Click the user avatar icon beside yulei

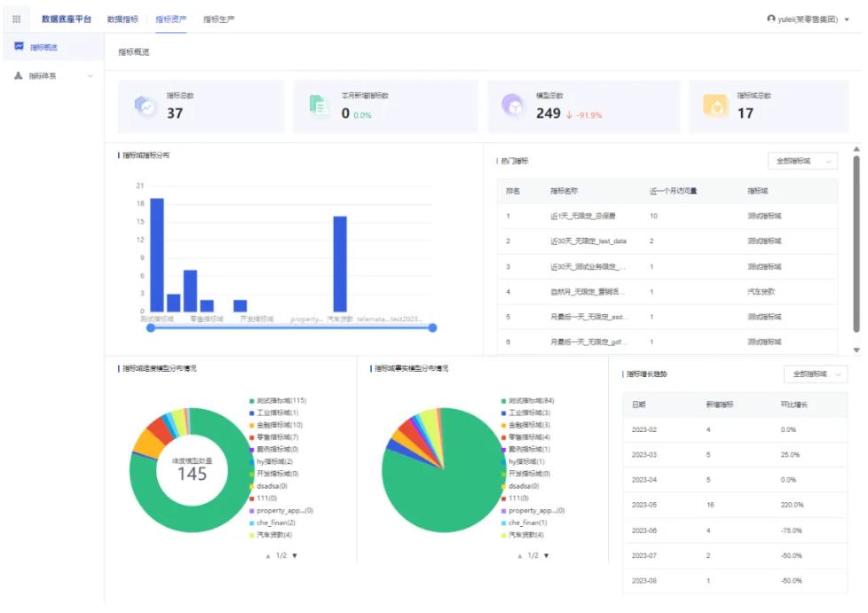pos(771,19)
